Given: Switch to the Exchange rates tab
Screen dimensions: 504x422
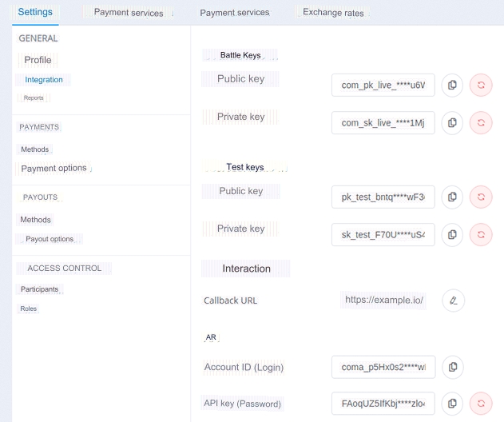Looking at the screenshot, I should [x=333, y=13].
